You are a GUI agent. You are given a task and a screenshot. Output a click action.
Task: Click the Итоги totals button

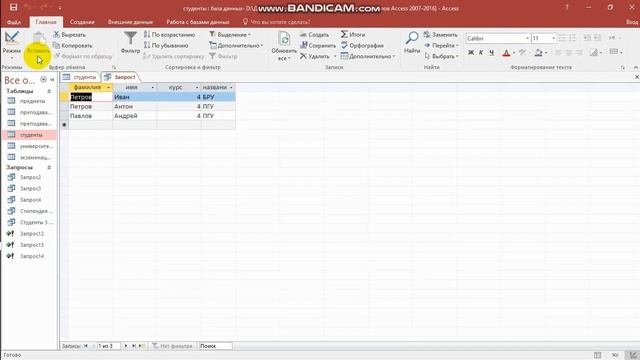353,35
